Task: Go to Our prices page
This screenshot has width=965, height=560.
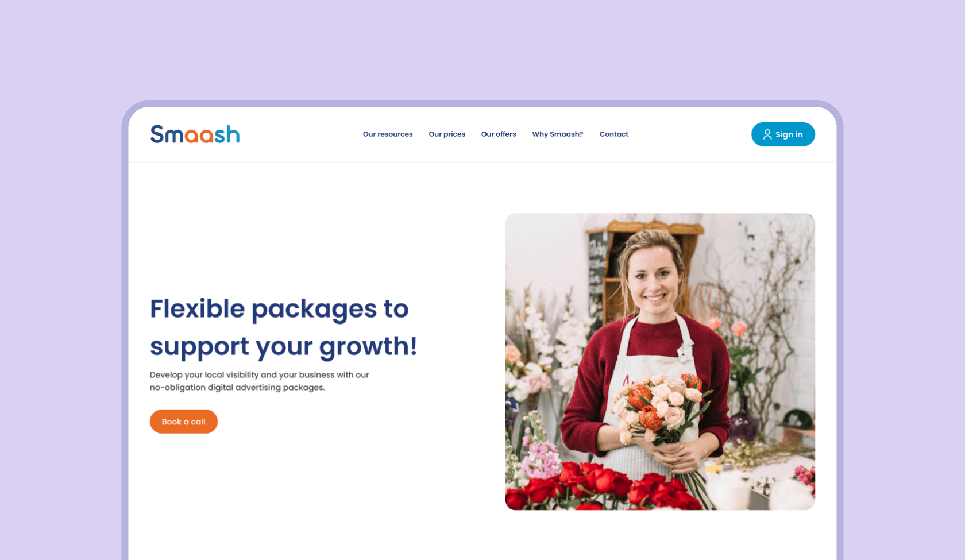Action: coord(447,134)
